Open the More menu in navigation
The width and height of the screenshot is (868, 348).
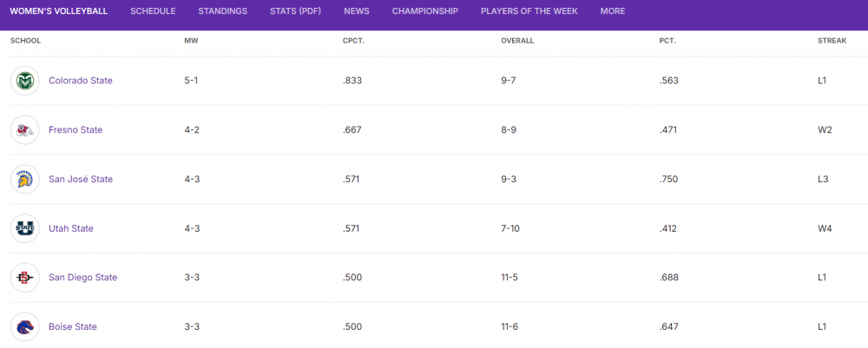click(612, 11)
